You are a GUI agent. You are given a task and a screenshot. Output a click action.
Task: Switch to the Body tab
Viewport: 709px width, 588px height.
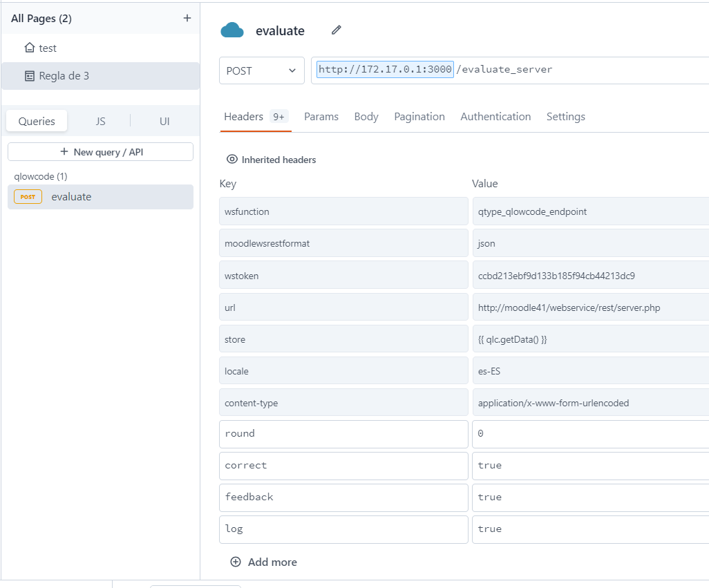click(366, 117)
